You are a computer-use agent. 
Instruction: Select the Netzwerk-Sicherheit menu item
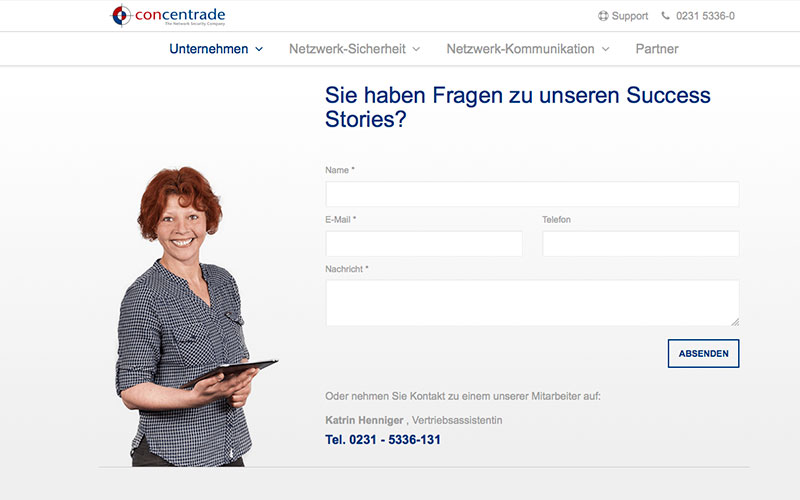tap(347, 49)
